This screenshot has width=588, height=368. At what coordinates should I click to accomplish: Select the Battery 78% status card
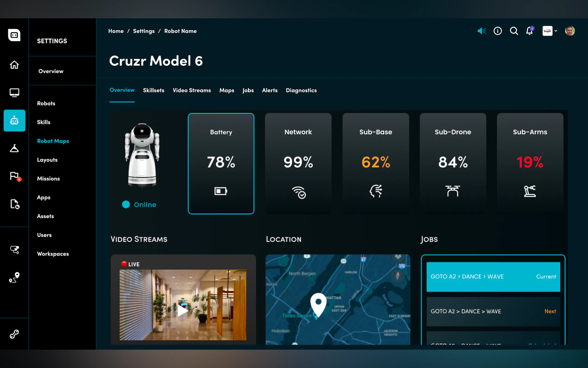[x=221, y=164]
